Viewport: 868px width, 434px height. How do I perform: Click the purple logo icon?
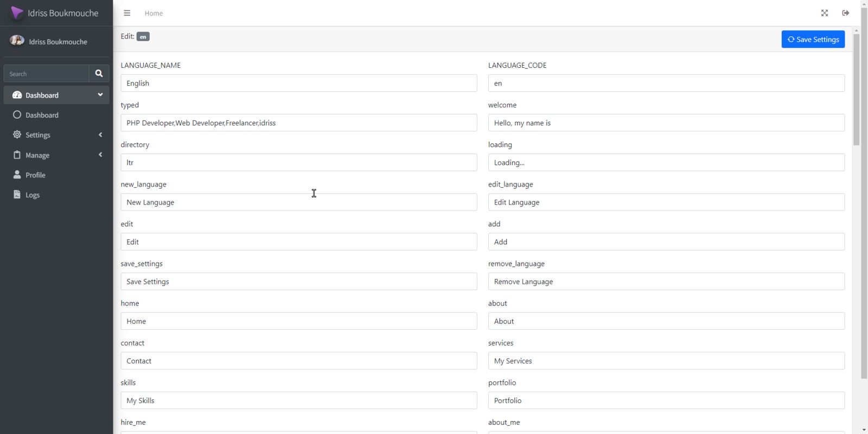pos(17,13)
